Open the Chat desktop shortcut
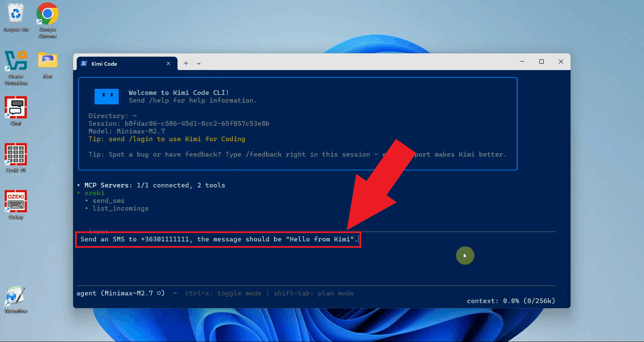 click(x=16, y=111)
